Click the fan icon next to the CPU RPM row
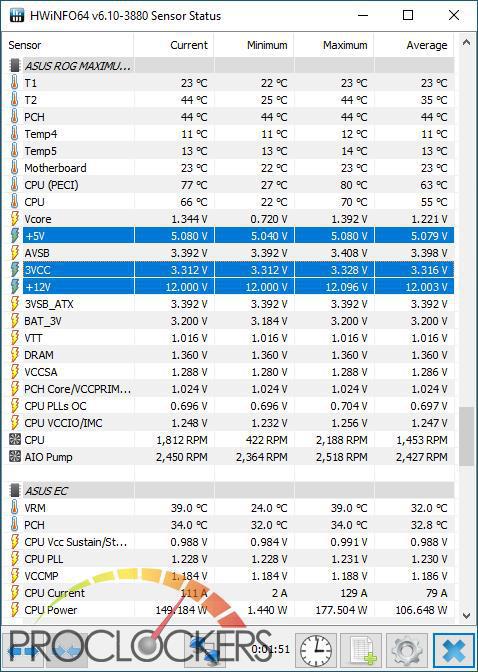 coord(15,439)
